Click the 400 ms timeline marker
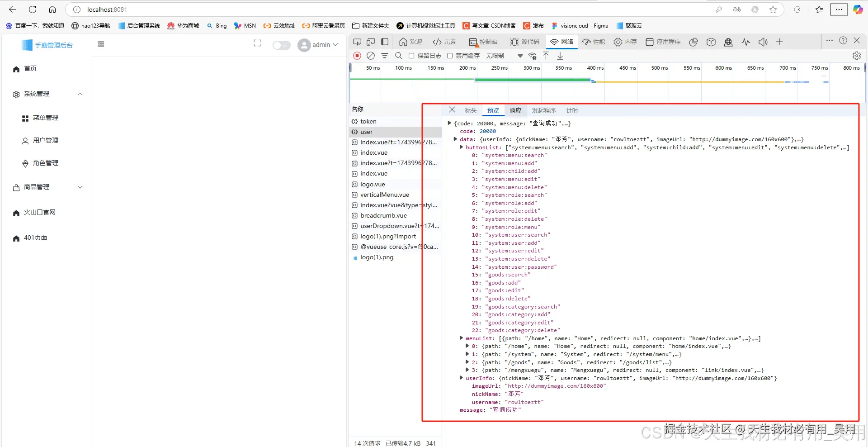 (595, 68)
